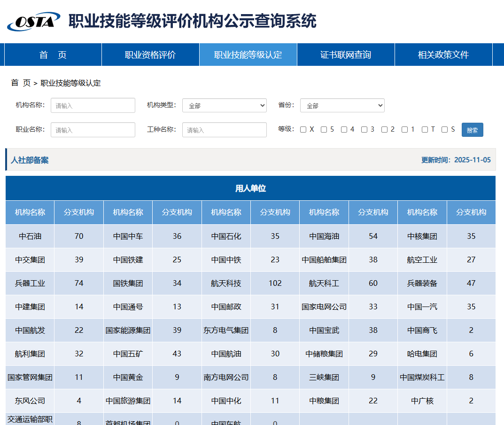The image size is (504, 425).
Task: Click 中石油 organization in table
Action: [30, 236]
